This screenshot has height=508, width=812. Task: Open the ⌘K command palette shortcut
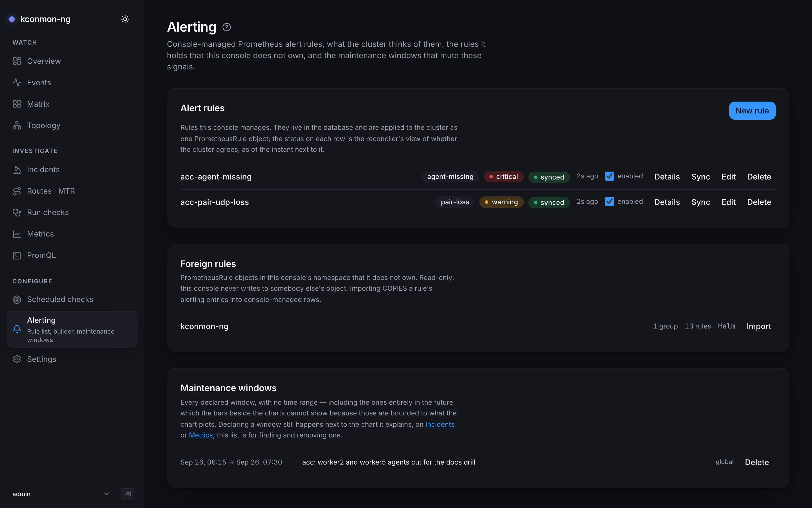(x=128, y=494)
